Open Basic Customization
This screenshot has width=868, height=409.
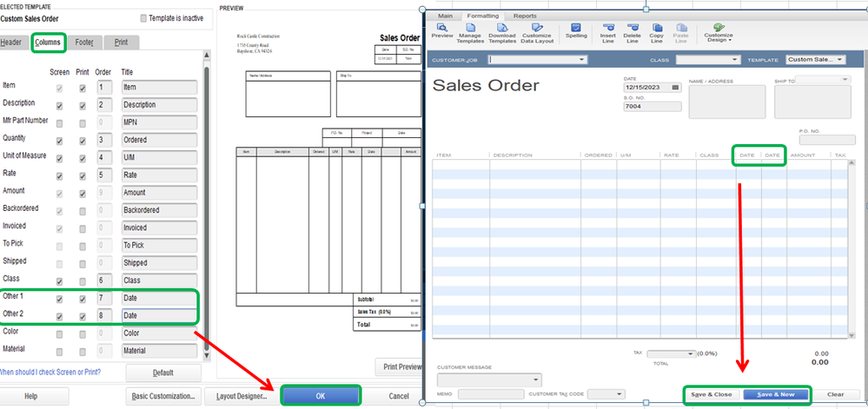pos(163,396)
